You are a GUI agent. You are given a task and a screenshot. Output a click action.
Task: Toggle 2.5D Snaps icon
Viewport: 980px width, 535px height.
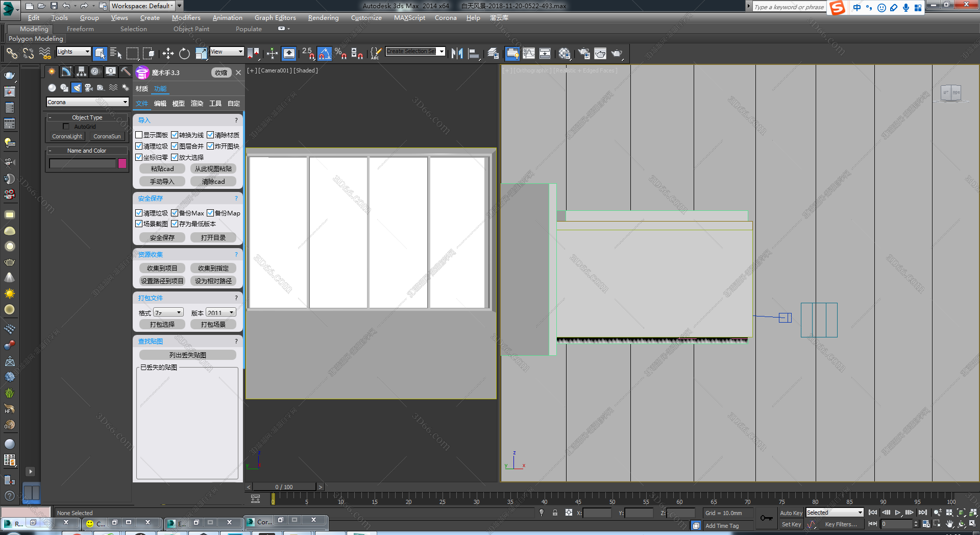(308, 53)
